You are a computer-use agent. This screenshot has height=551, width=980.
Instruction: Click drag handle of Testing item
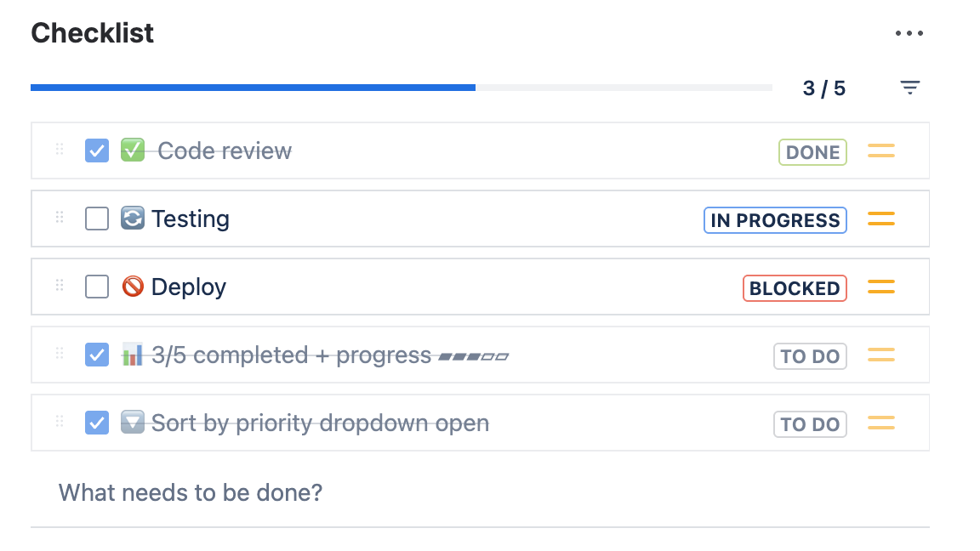click(60, 219)
